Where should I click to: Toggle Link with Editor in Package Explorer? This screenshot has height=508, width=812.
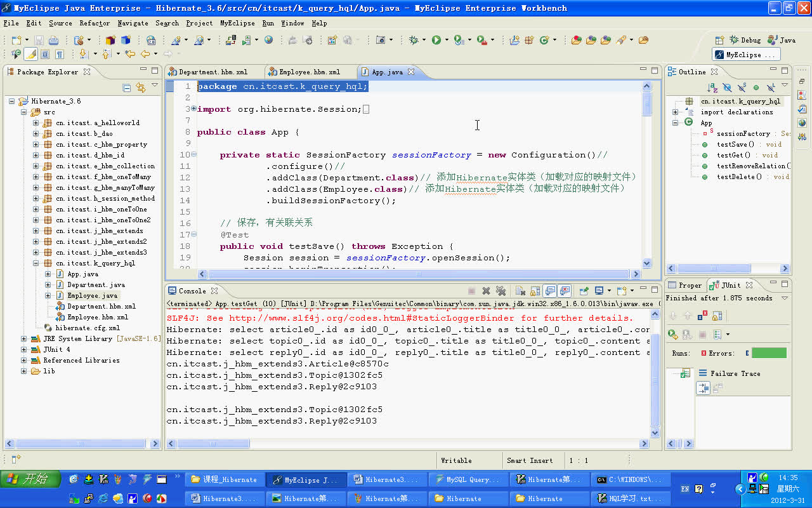pos(141,88)
